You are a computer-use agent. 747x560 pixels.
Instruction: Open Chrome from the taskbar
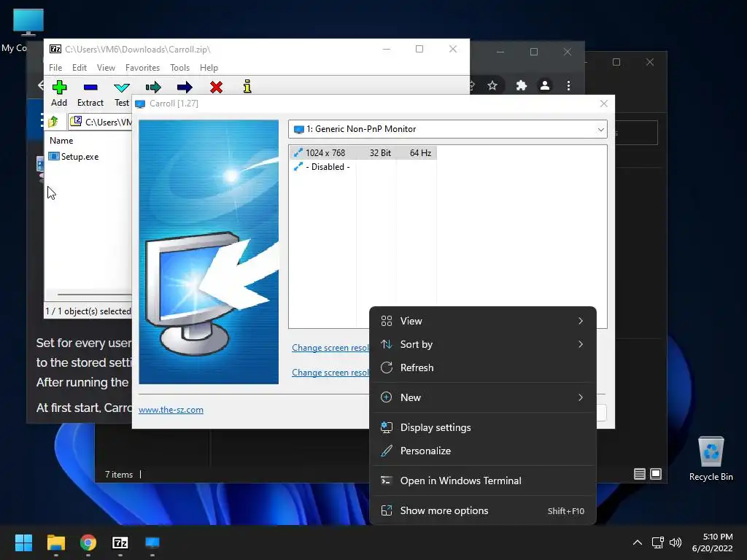[x=88, y=542]
